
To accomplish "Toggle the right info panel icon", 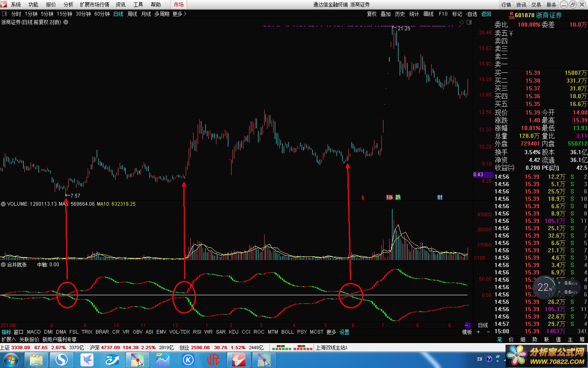I will (x=469, y=22).
